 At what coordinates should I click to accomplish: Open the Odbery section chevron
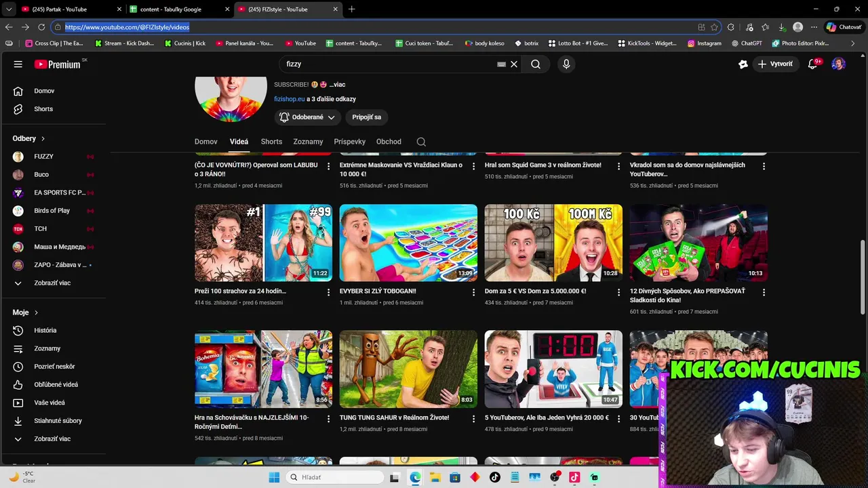43,138
